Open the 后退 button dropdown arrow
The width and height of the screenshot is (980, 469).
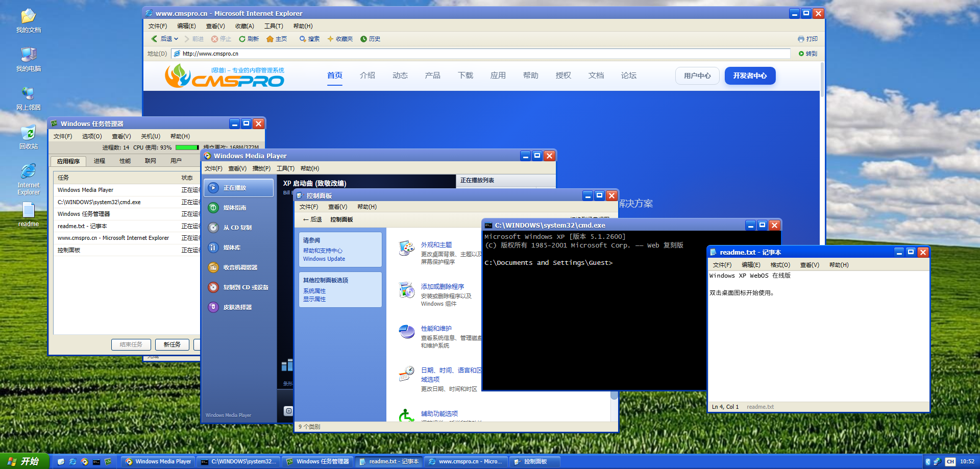(x=176, y=39)
